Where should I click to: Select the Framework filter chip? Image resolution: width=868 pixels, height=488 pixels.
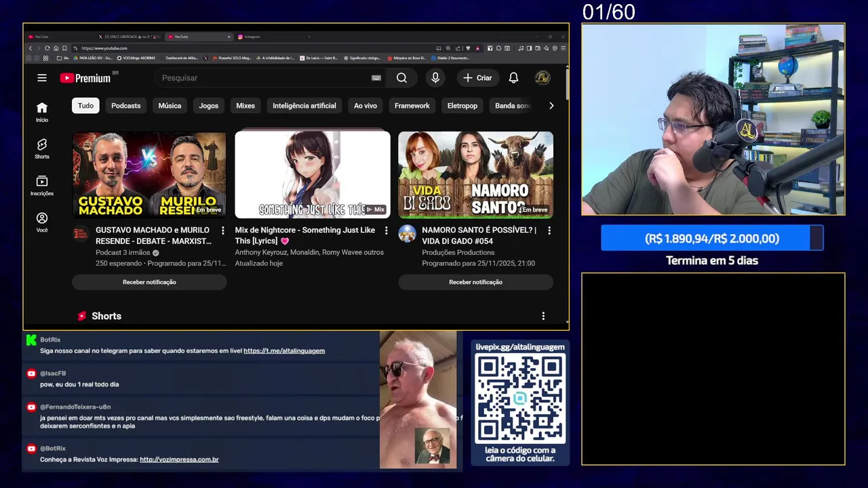412,106
